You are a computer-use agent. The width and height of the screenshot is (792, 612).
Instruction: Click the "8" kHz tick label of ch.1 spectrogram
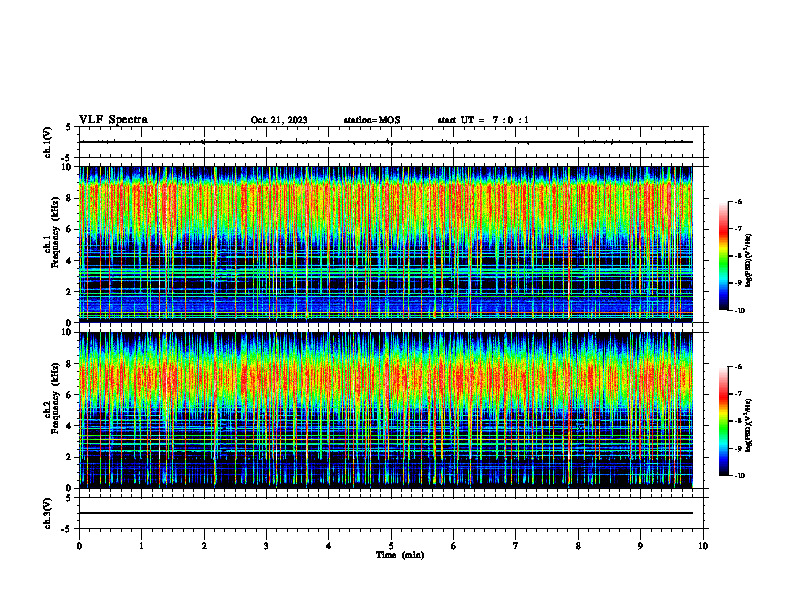click(x=70, y=198)
